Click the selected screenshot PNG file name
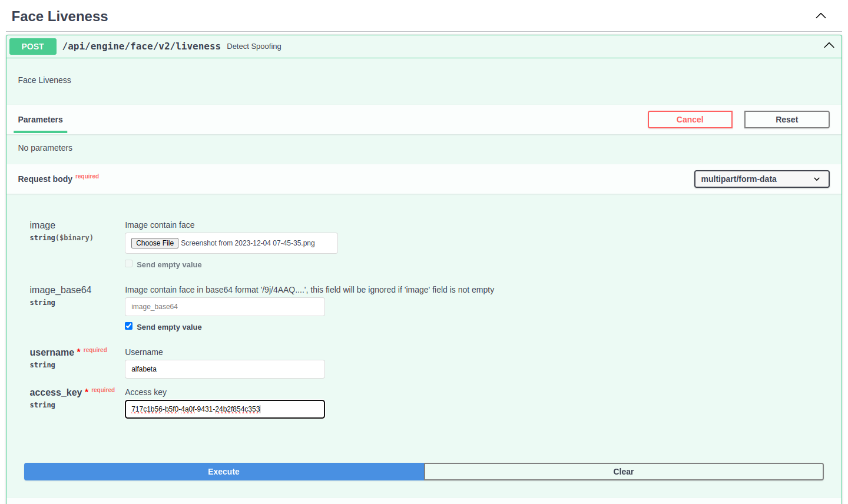 248,243
